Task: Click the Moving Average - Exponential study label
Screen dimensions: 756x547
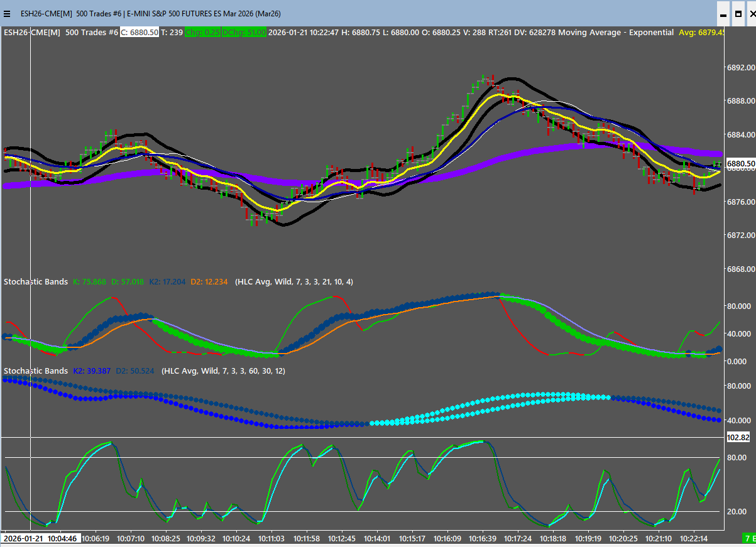Action: coord(616,32)
